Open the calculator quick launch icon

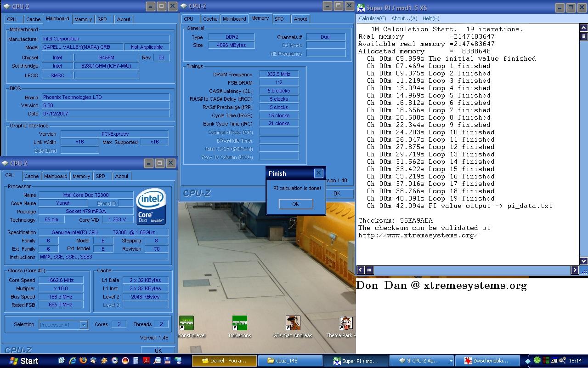click(136, 360)
